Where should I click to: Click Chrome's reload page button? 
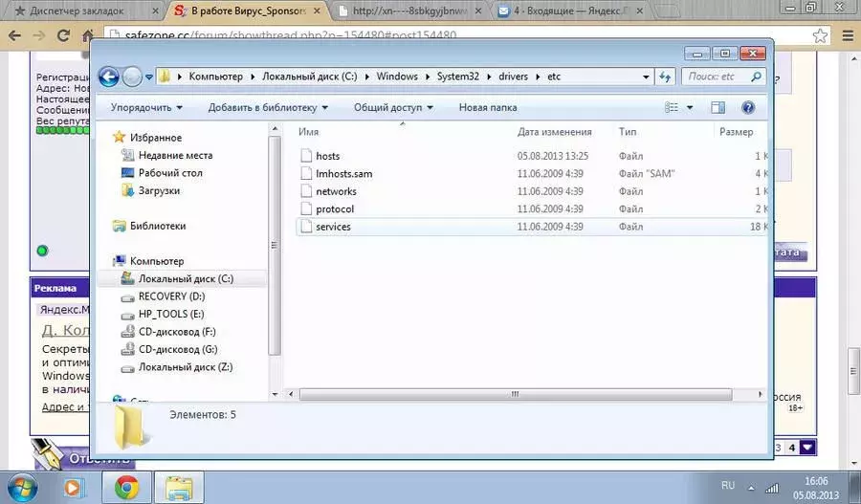click(x=64, y=35)
